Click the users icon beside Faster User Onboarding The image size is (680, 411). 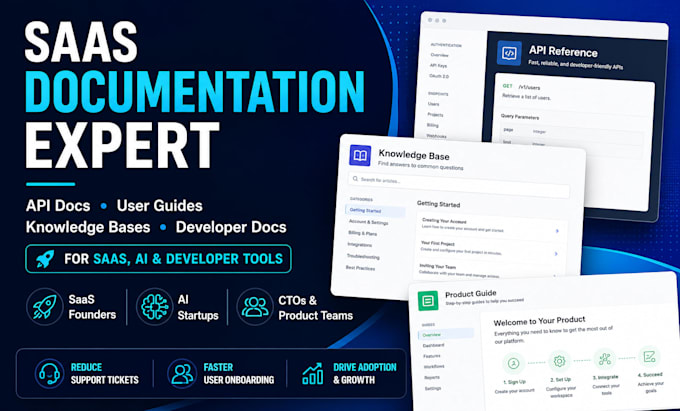[182, 373]
